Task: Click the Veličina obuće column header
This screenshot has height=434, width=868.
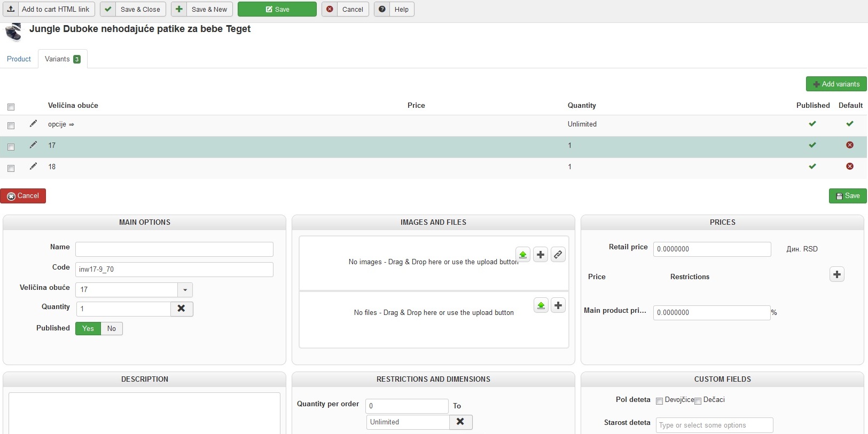Action: click(73, 105)
